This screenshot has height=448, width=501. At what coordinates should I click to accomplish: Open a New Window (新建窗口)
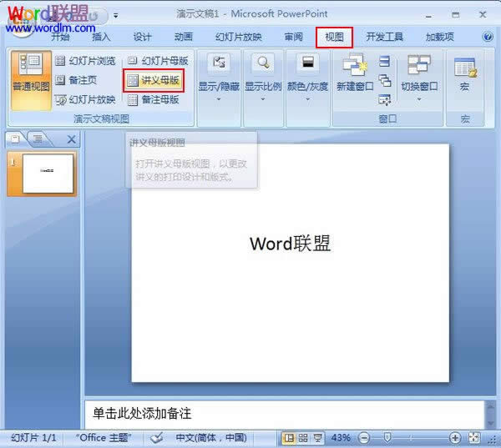tap(355, 72)
